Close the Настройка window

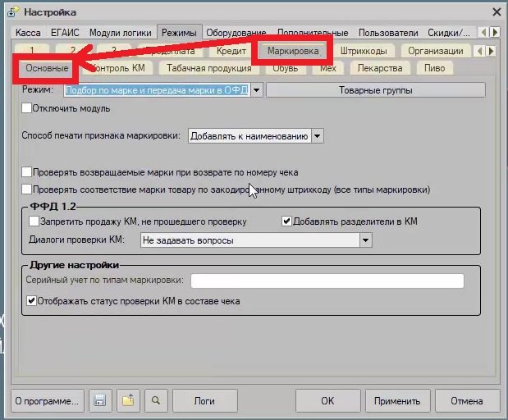497,12
